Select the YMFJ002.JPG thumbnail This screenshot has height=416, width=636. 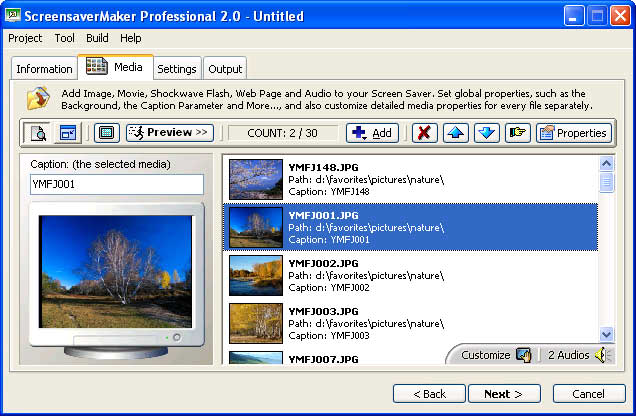point(256,275)
